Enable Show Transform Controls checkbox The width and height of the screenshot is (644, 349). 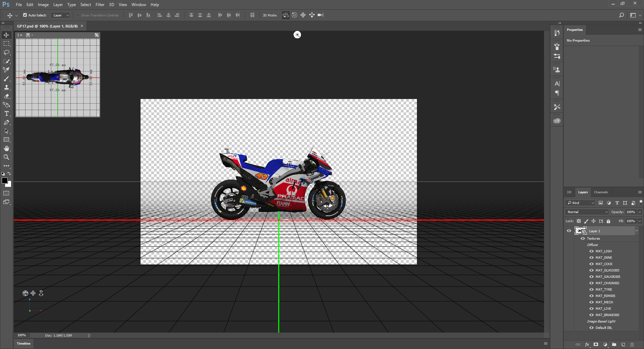coord(78,15)
